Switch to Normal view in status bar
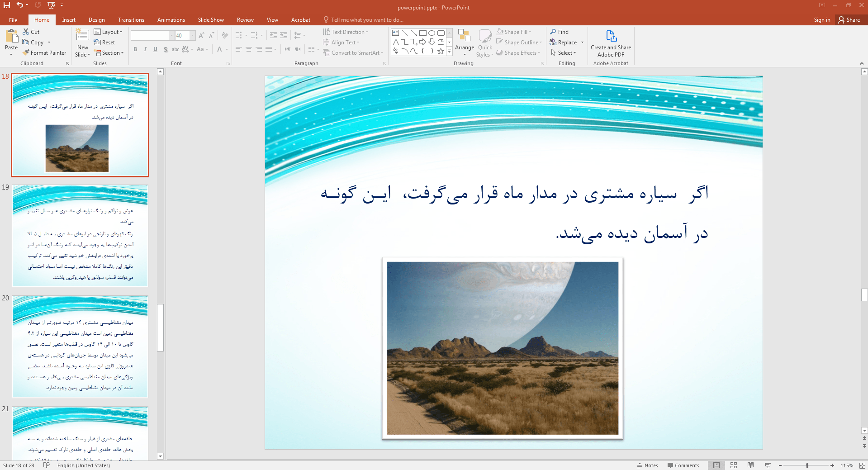This screenshot has width=868, height=470. 716,465
